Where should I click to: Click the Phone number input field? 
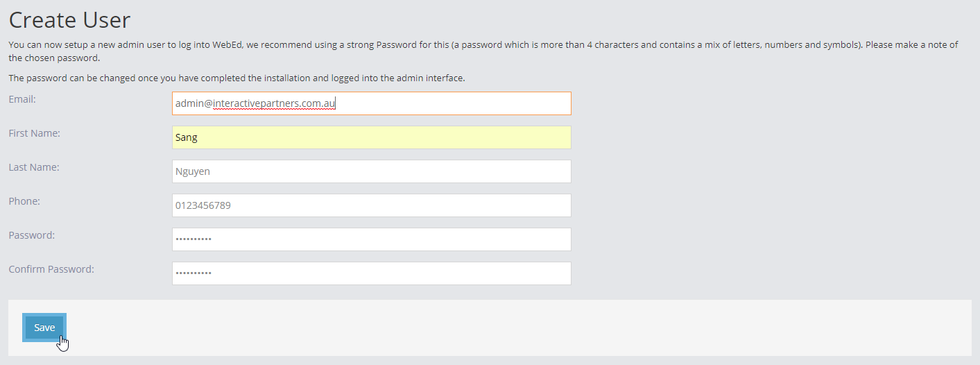click(x=371, y=205)
